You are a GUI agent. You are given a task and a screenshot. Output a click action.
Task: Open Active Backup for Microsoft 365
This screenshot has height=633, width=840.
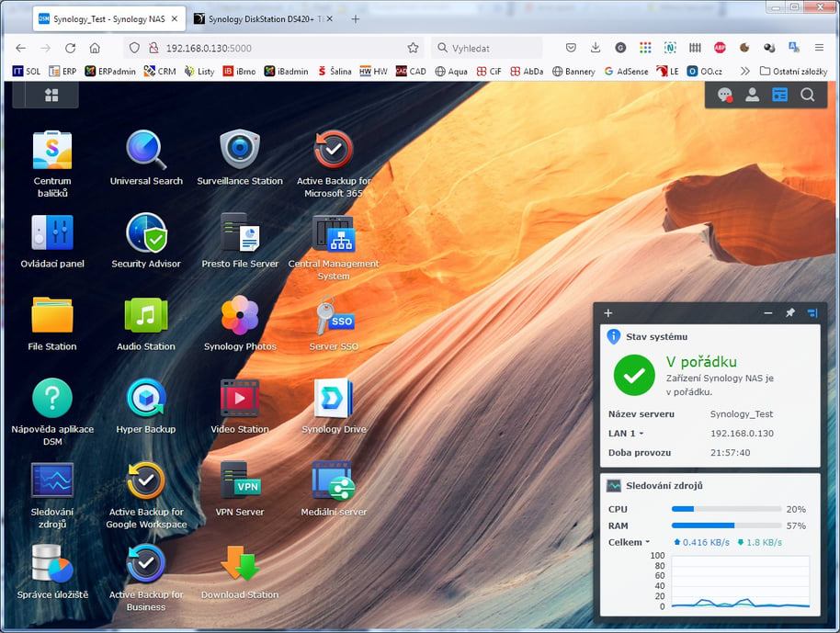click(334, 151)
